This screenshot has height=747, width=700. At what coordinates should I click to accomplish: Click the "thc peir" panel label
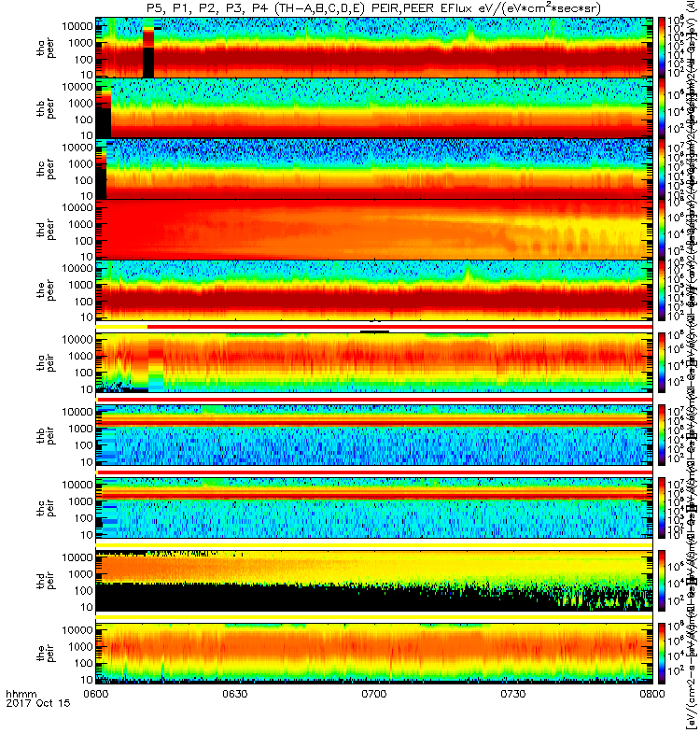[46, 508]
